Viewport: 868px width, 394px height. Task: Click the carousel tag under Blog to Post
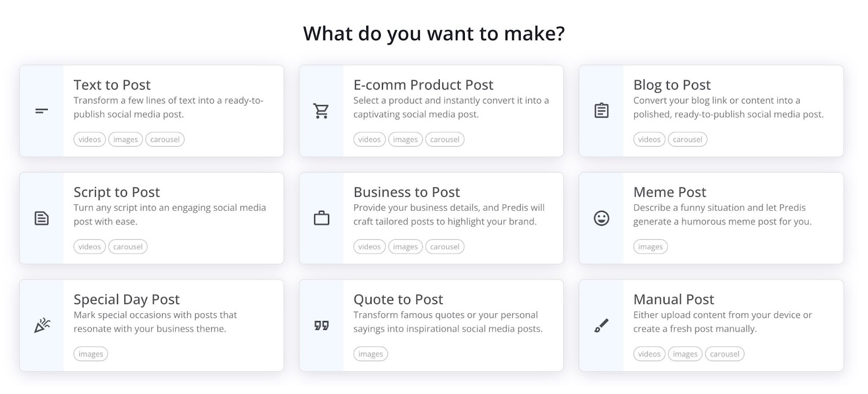click(687, 139)
